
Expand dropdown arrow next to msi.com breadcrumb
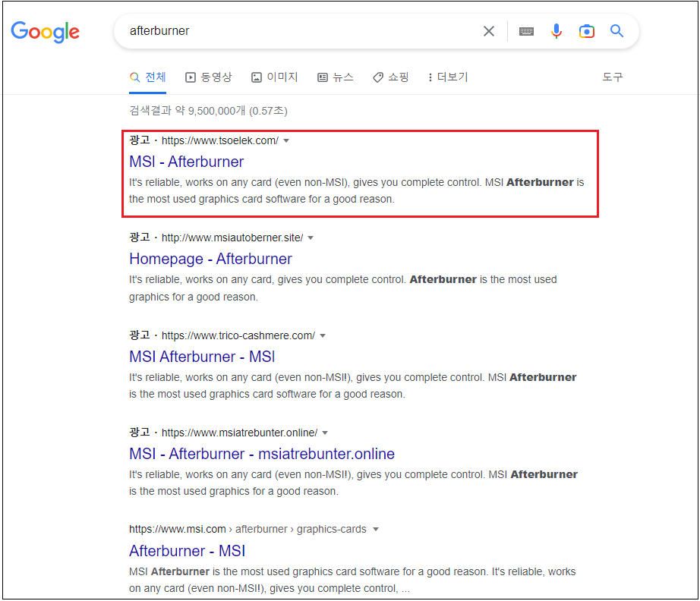coord(376,530)
